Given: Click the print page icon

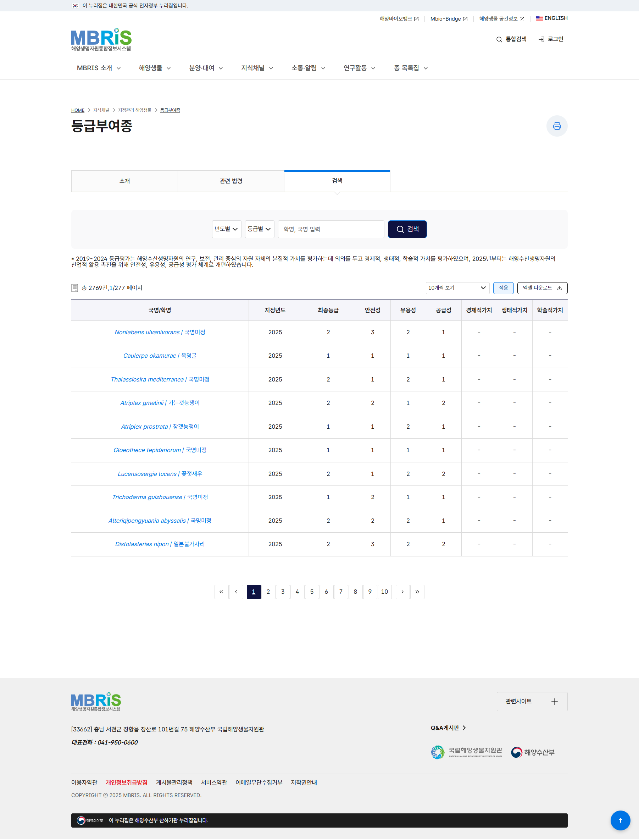Looking at the screenshot, I should click(556, 126).
